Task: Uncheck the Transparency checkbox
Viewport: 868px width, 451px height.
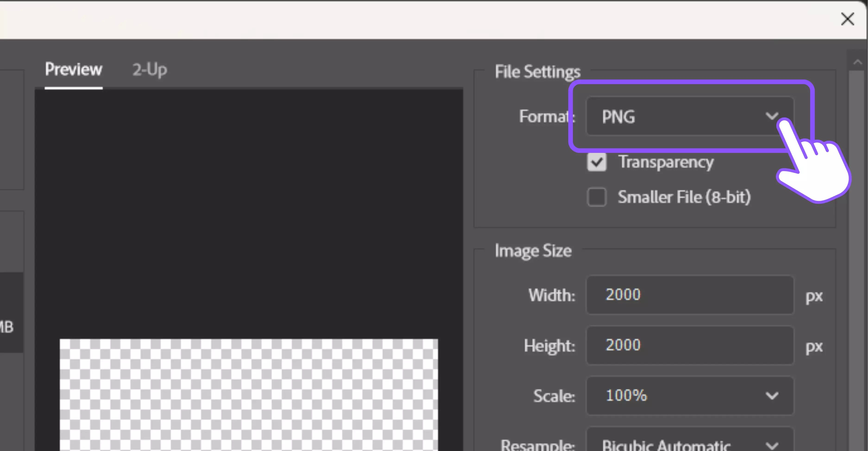Action: point(597,162)
